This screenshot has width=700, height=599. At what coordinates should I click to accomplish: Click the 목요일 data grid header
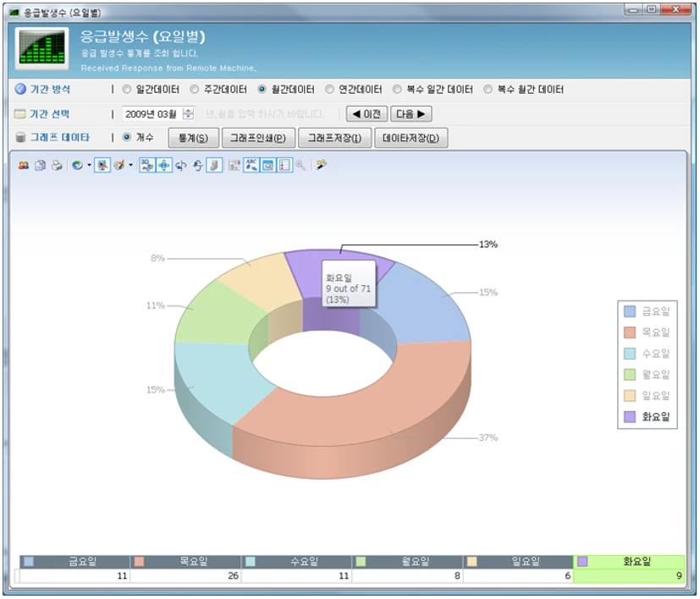(x=185, y=562)
